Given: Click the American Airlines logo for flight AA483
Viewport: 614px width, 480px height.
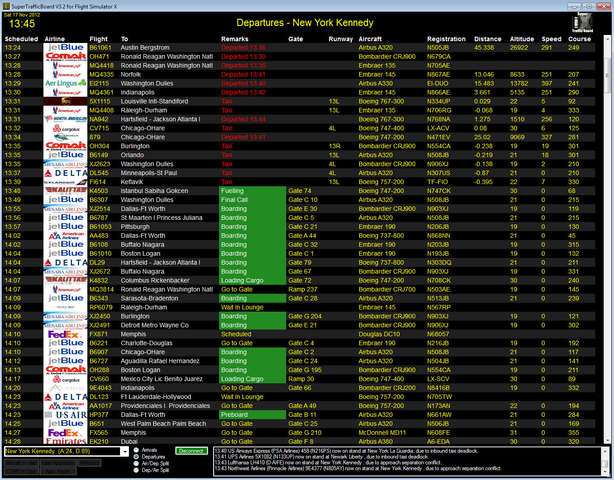Looking at the screenshot, I should [65, 236].
